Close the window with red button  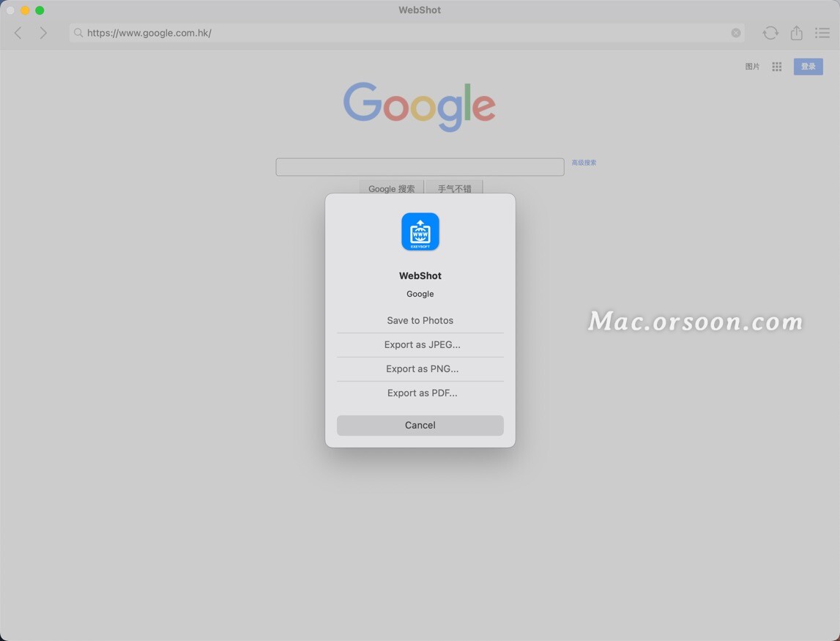click(10, 10)
